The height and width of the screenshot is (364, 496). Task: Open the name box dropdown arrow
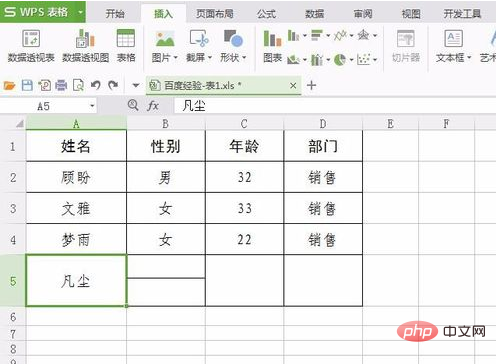click(x=92, y=106)
